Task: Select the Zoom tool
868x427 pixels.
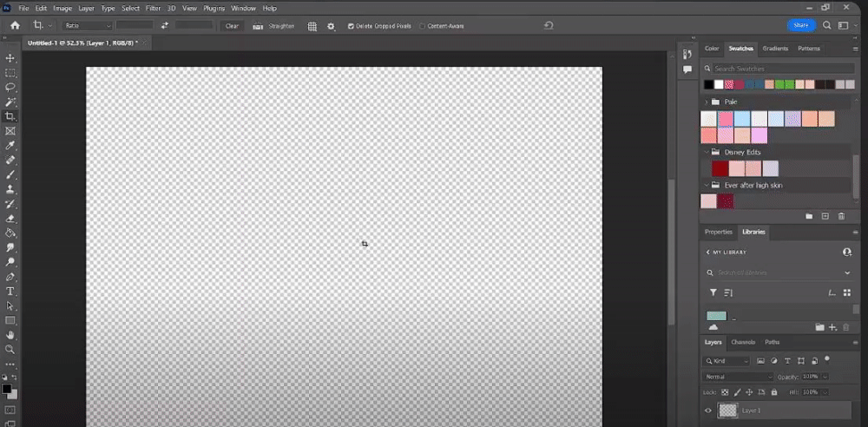Action: point(10,350)
